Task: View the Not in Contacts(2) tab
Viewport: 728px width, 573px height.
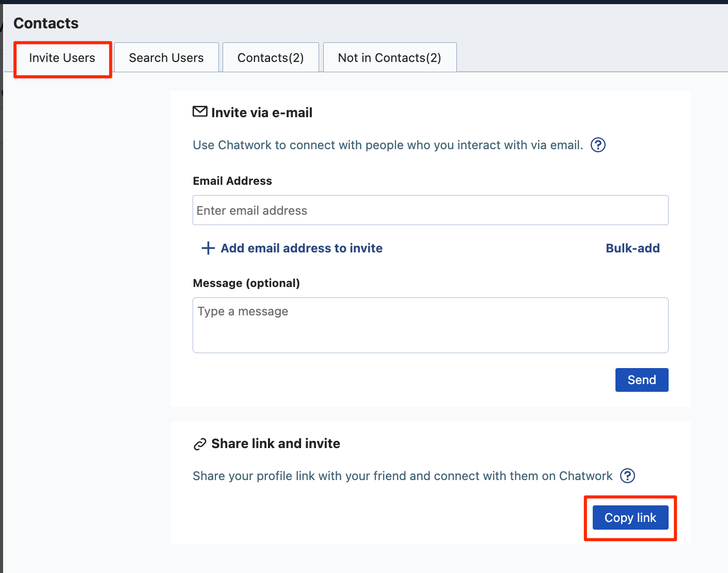Action: coord(389,57)
